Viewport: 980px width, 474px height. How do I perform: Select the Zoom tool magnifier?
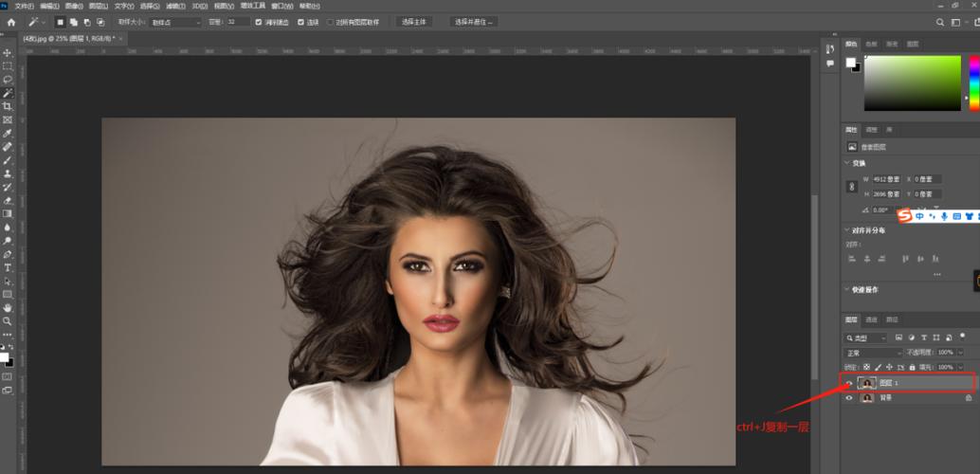pyautogui.click(x=8, y=321)
